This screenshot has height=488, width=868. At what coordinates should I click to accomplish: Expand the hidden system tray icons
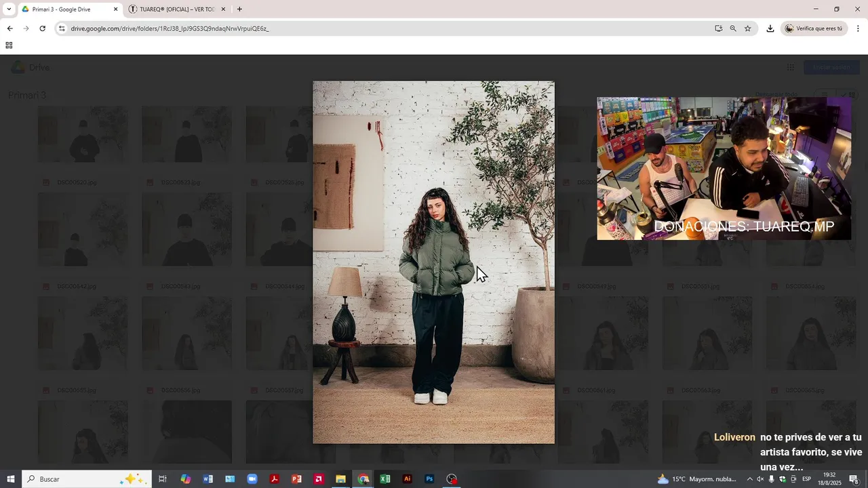point(749,479)
